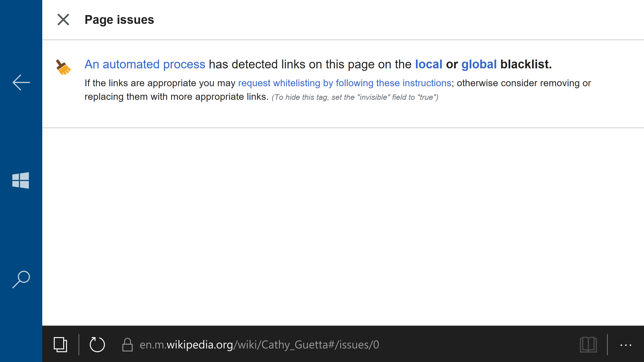This screenshot has height=362, width=644.
Task: Click the Search magnifier icon
Action: [21, 279]
